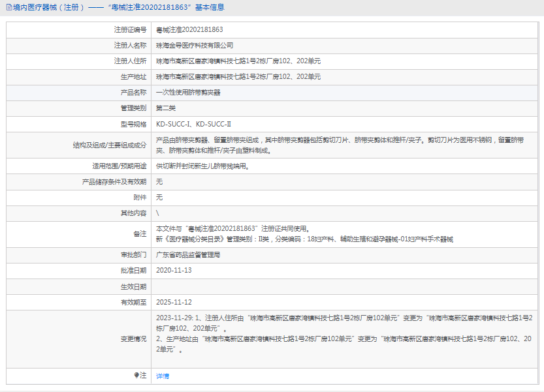This screenshot has height=392, width=544.
Task: Click the 注册人名称 label cell
Action: click(x=79, y=46)
